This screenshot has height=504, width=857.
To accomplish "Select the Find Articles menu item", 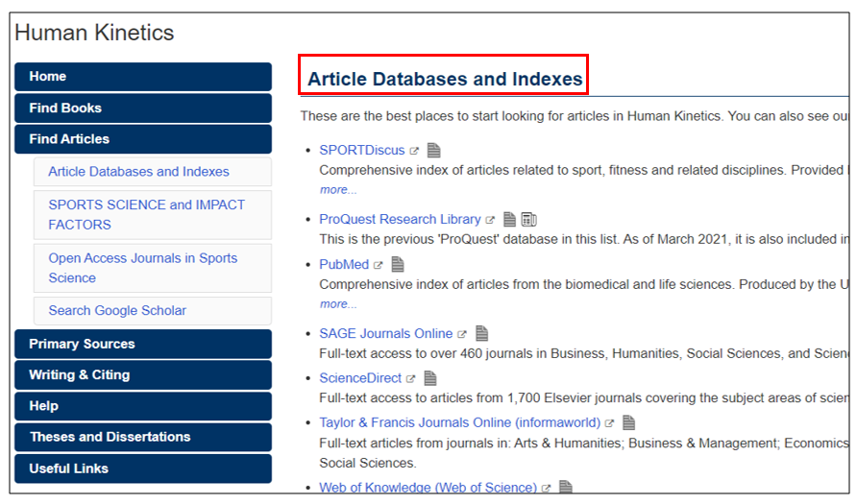I will [143, 139].
